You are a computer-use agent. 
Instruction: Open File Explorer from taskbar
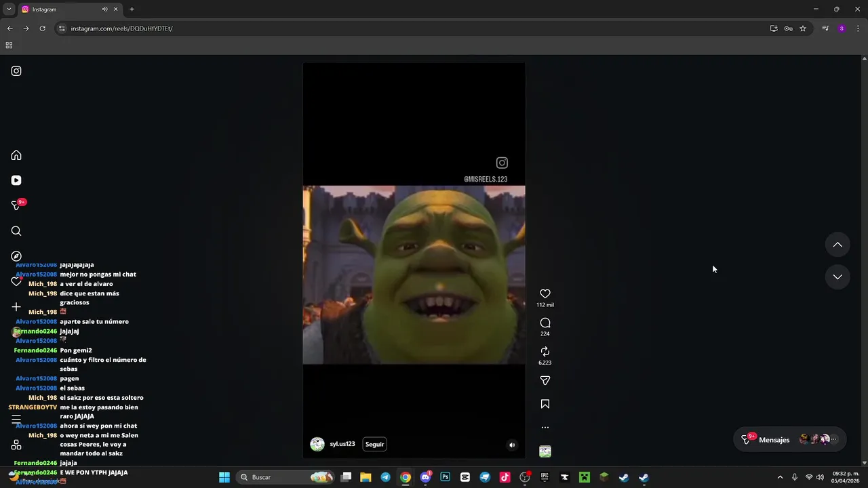(366, 477)
